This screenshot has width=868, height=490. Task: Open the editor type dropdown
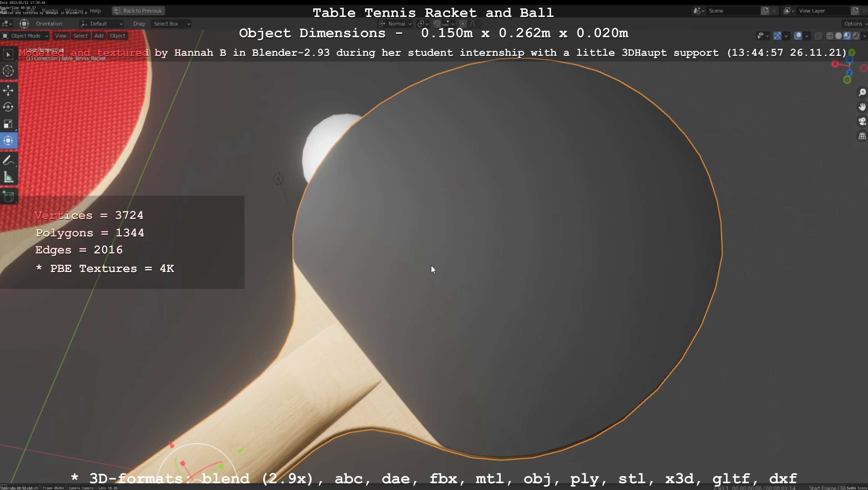(x=7, y=23)
